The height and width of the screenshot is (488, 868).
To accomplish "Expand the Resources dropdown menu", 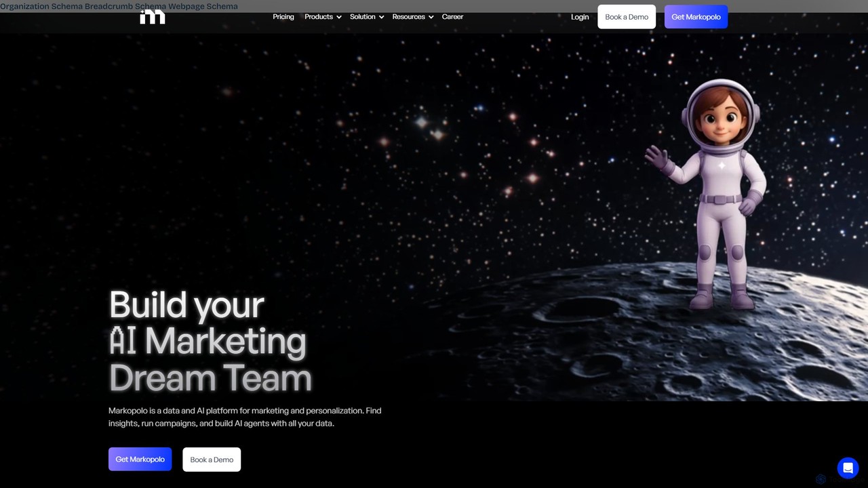I will [413, 17].
